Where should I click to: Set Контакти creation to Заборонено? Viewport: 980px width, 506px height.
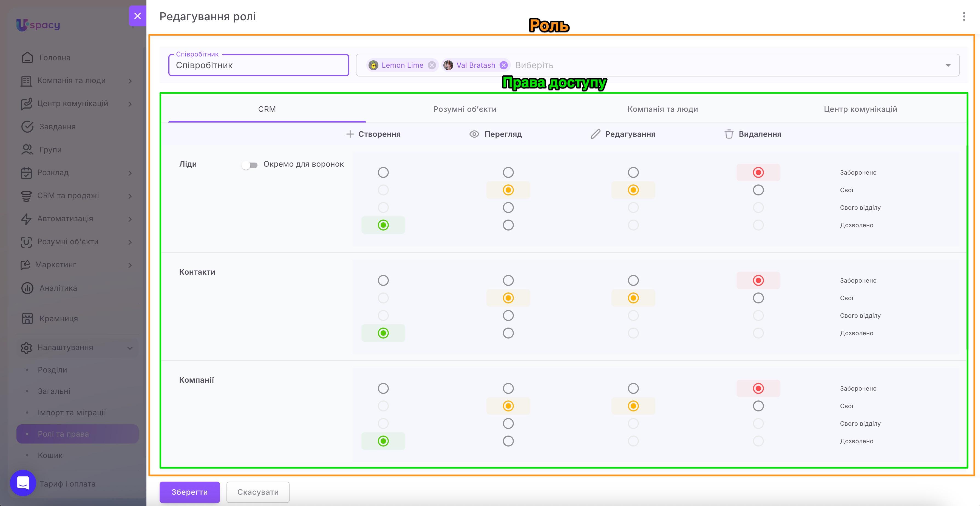pyautogui.click(x=383, y=281)
